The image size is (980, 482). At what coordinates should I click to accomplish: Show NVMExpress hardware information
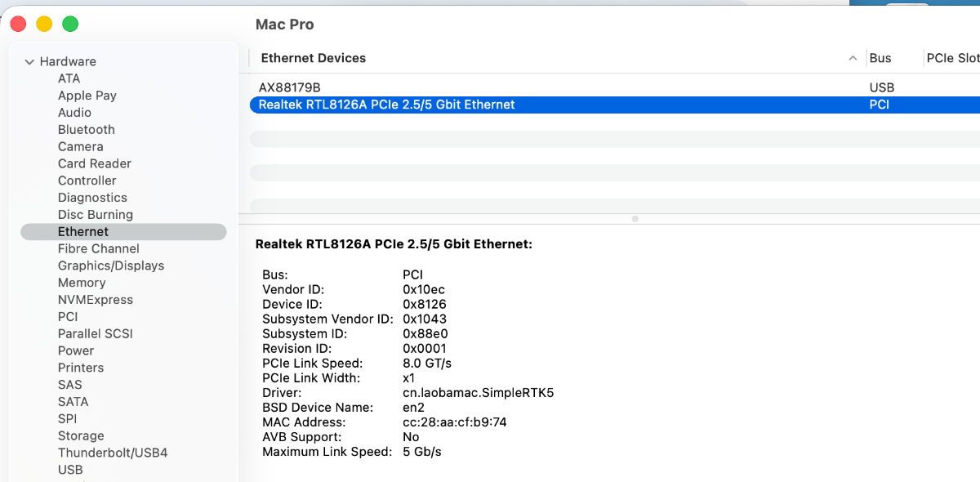tap(96, 300)
